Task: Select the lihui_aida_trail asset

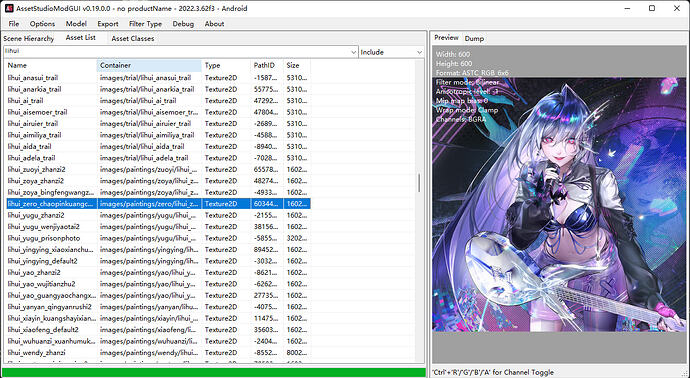Action: pos(158,147)
